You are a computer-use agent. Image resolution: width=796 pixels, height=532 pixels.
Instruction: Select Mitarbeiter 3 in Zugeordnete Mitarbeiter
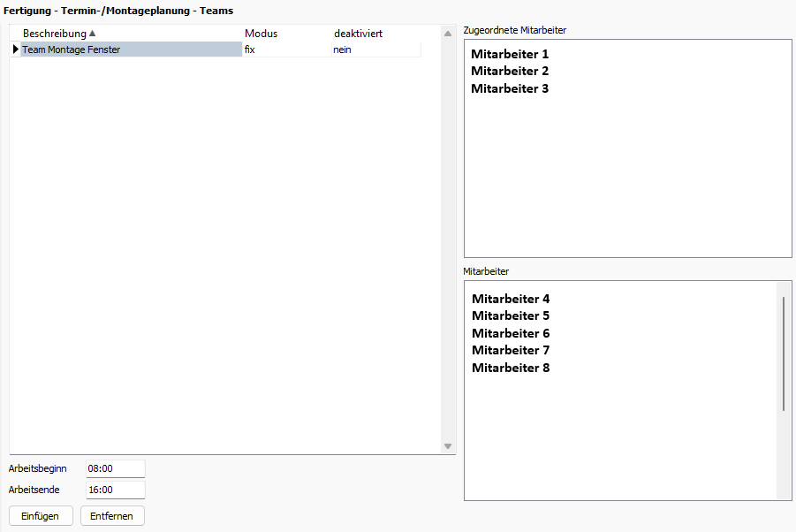(x=510, y=88)
